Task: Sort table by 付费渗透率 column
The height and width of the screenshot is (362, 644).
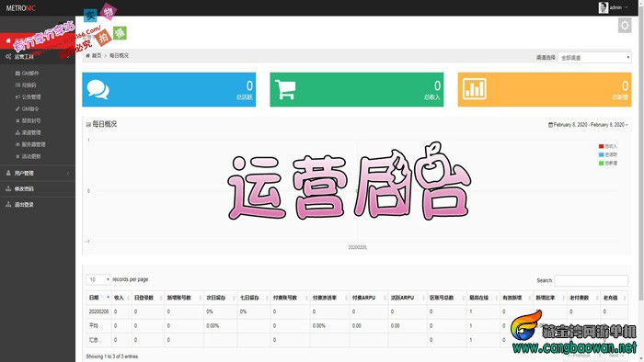Action: pos(329,298)
